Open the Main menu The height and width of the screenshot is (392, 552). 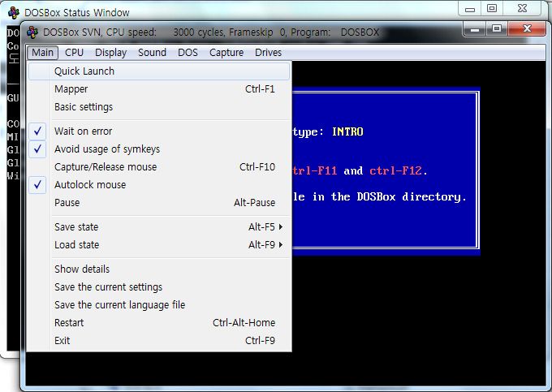click(42, 53)
